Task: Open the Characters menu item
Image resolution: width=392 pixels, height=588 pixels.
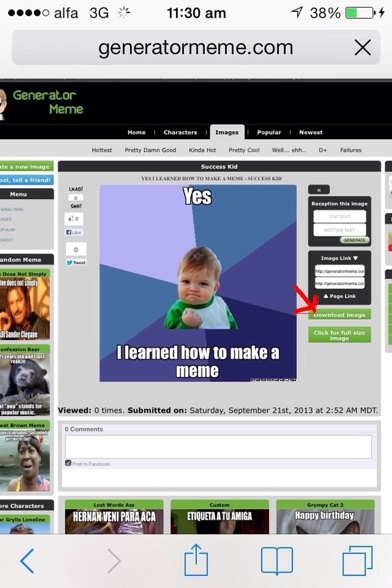Action: point(180,132)
